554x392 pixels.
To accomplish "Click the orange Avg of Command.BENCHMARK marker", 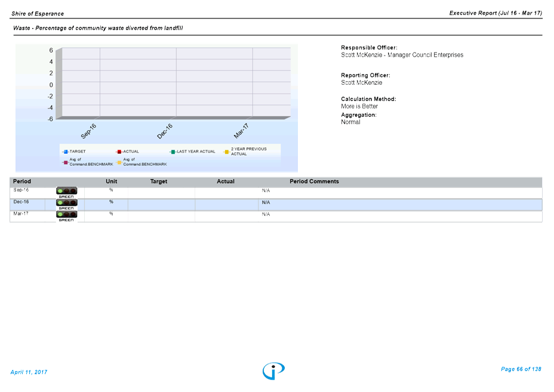I will pyautogui.click(x=119, y=162).
